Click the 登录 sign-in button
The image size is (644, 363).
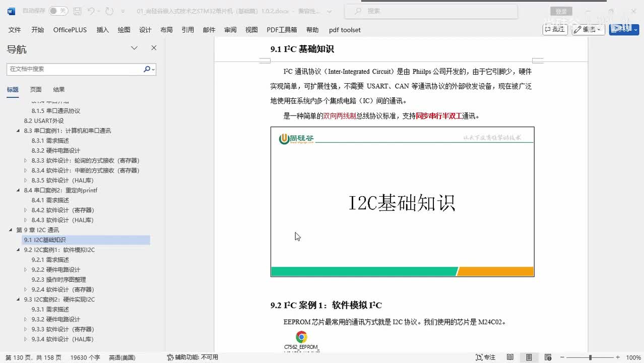(561, 11)
